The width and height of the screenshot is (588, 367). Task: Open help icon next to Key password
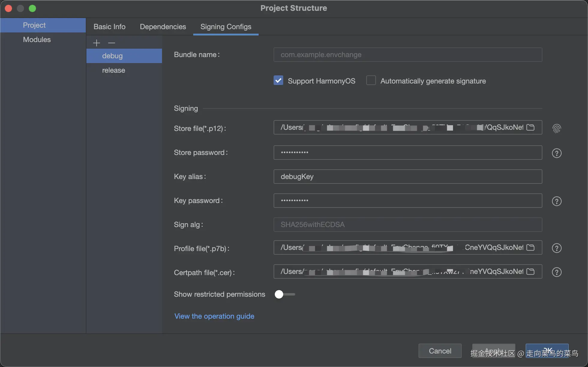tap(556, 201)
